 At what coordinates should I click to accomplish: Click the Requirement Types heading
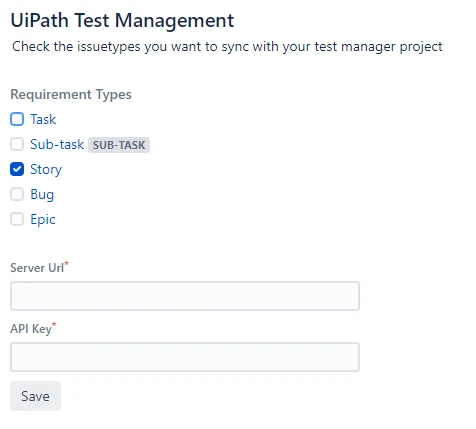click(x=71, y=95)
